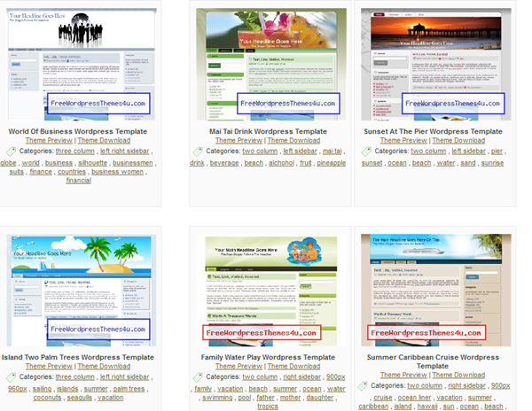Select the 'drink' category tag

tap(197, 163)
